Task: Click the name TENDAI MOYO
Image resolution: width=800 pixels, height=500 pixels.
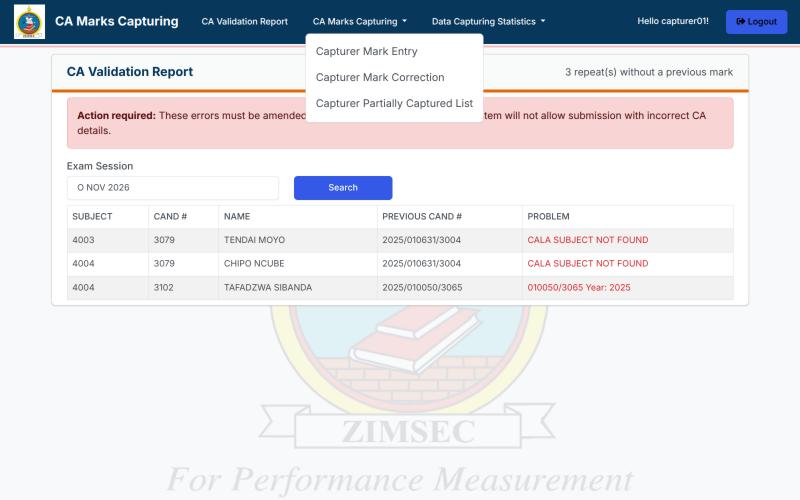Action: [254, 240]
